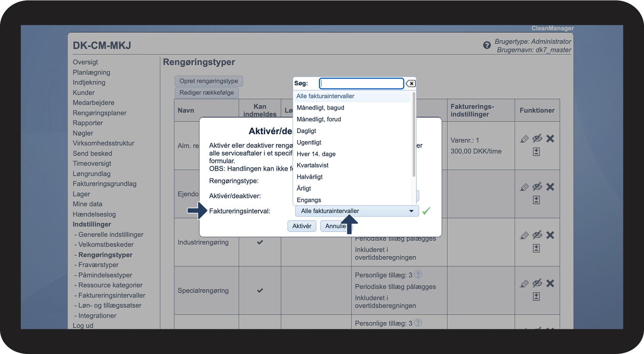Open the Nøgler sidebar link
This screenshot has height=354, width=644.
click(83, 133)
